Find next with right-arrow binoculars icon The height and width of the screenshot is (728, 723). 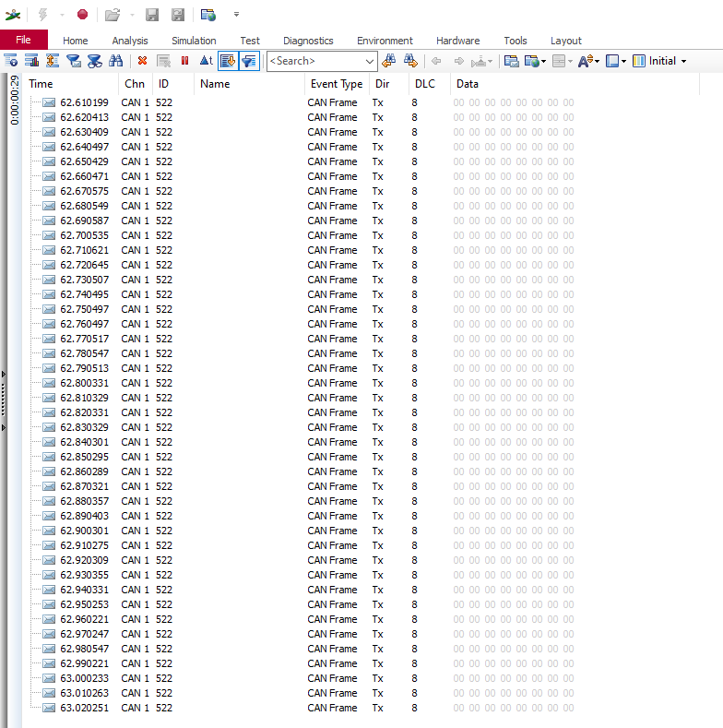pyautogui.click(x=410, y=61)
